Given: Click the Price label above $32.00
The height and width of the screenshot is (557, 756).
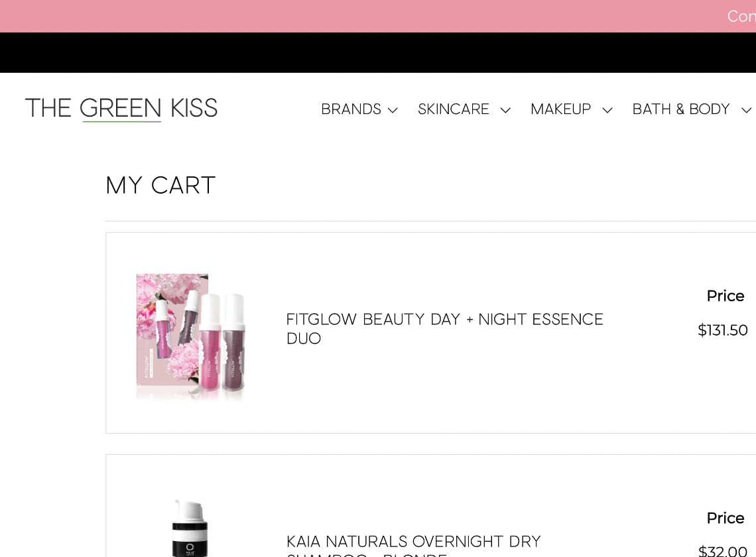Looking at the screenshot, I should [725, 518].
